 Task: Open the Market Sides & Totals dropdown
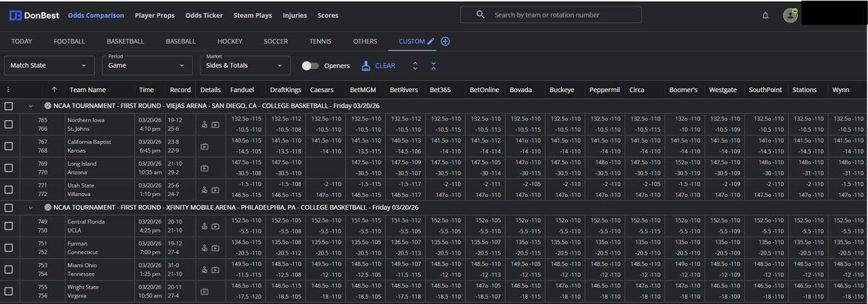[x=245, y=66]
